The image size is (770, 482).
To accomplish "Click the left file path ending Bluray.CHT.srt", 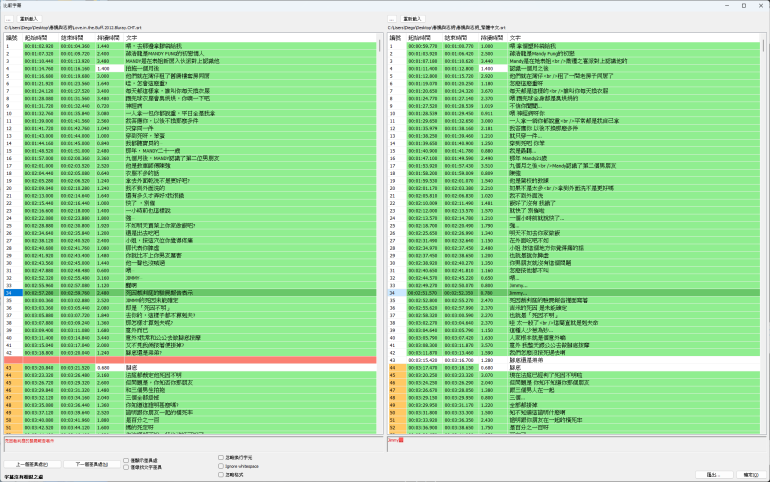I will 73,28.
